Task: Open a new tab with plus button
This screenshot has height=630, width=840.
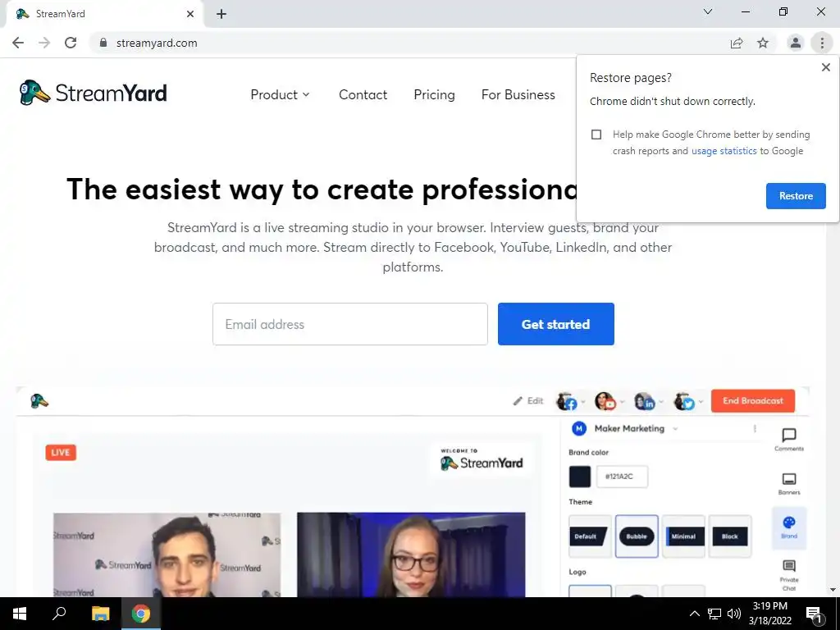Action: (x=221, y=14)
